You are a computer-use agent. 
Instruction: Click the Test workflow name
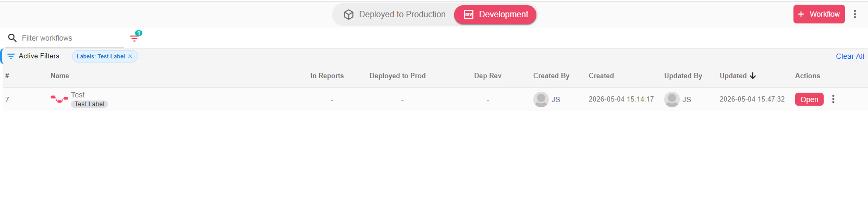tap(78, 95)
